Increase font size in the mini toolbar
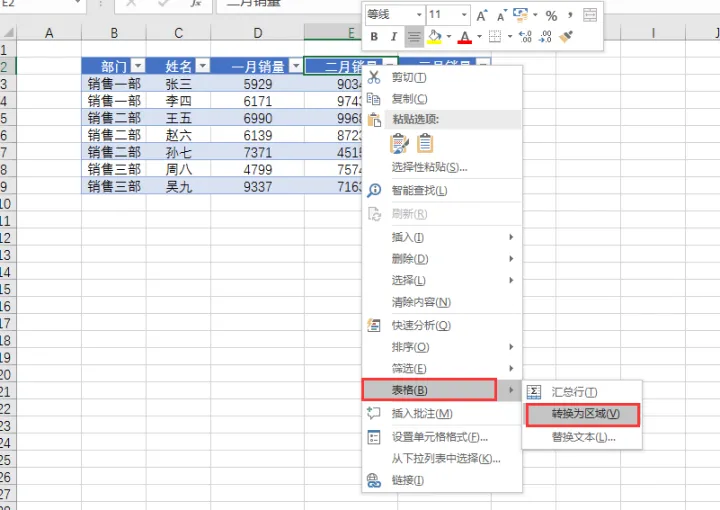Viewport: 720px width, 510px height. click(481, 16)
